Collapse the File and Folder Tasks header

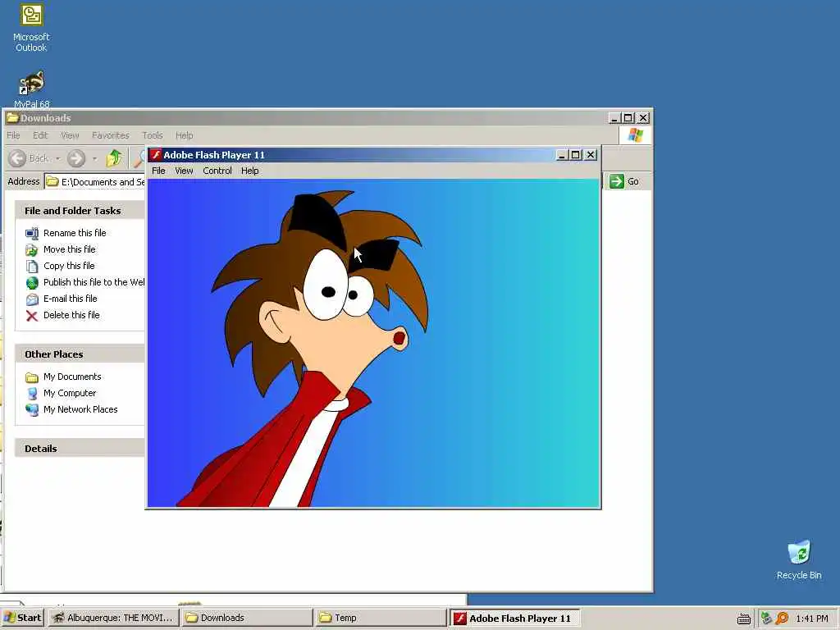coord(80,211)
